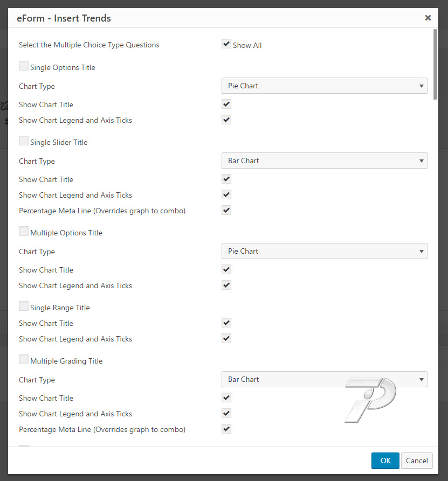
Task: Click the dialog's vertical scrollbar thumb
Action: point(435,65)
